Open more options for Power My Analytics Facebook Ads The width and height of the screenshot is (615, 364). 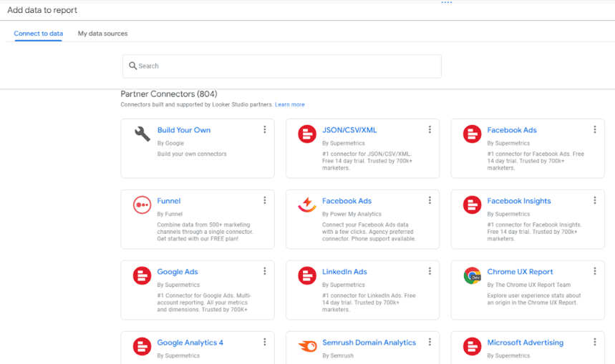click(430, 200)
